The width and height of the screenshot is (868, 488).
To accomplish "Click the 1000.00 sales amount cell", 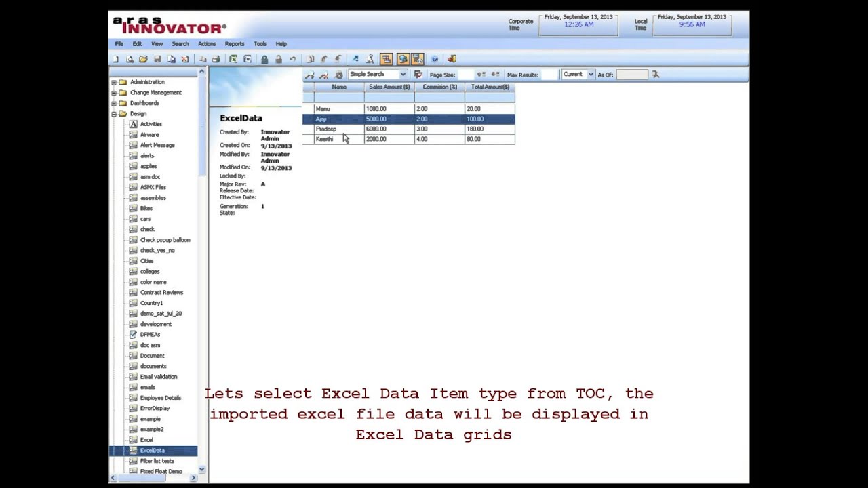I will click(x=389, y=108).
